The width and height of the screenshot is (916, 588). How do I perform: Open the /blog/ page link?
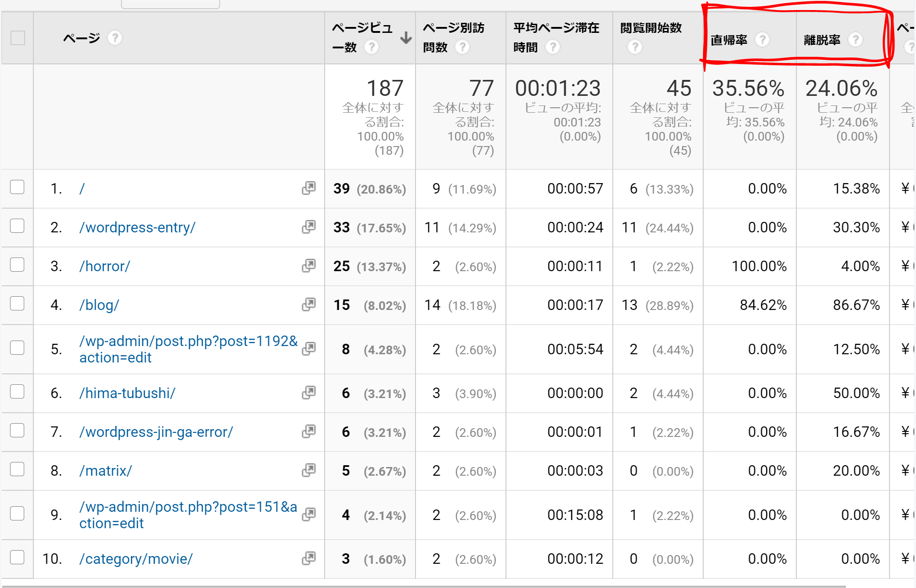coord(99,305)
